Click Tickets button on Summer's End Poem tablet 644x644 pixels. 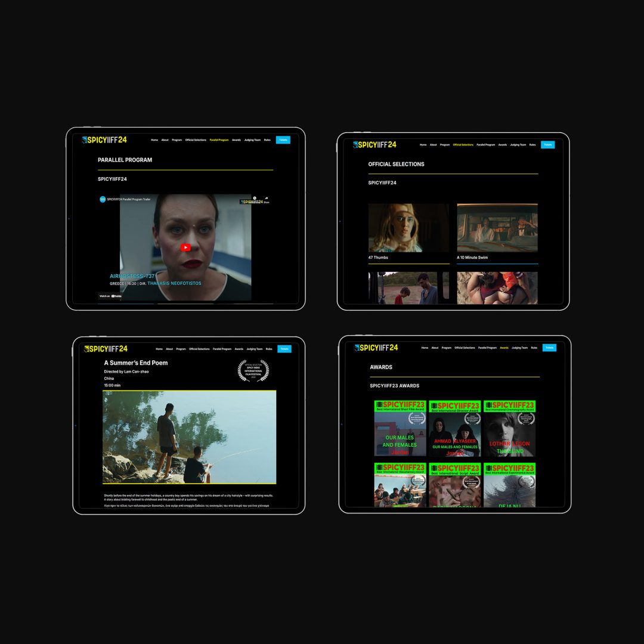[x=284, y=349]
